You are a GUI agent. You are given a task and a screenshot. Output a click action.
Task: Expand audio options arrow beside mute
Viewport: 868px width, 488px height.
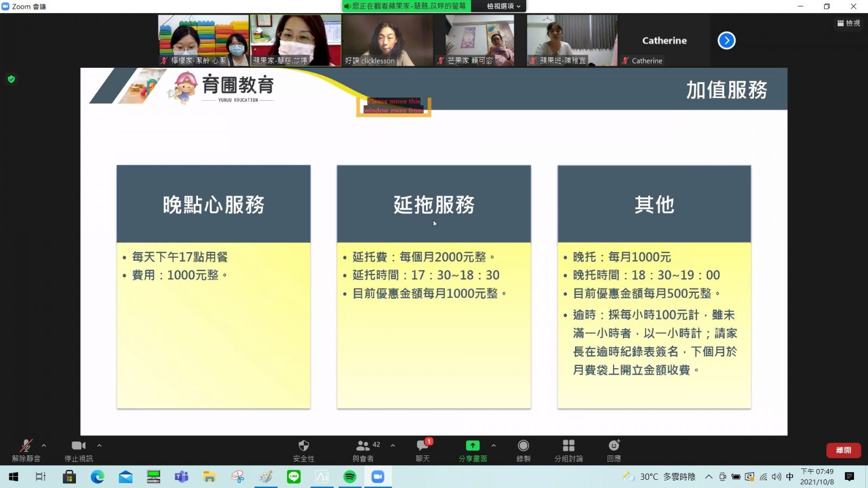click(x=44, y=446)
